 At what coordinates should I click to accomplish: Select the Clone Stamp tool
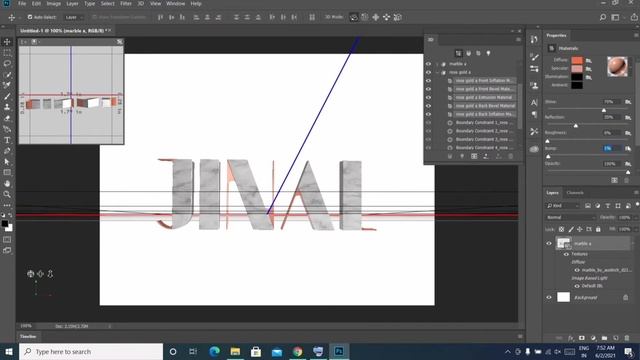tap(7, 107)
